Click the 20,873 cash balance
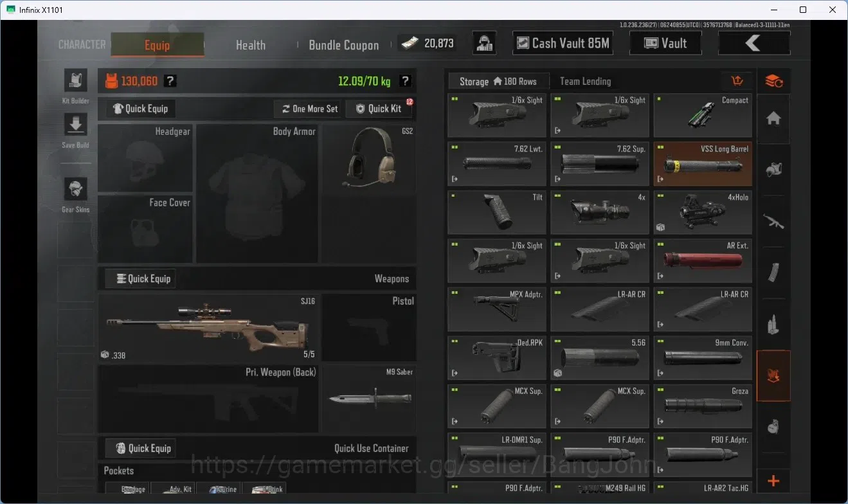 point(428,43)
